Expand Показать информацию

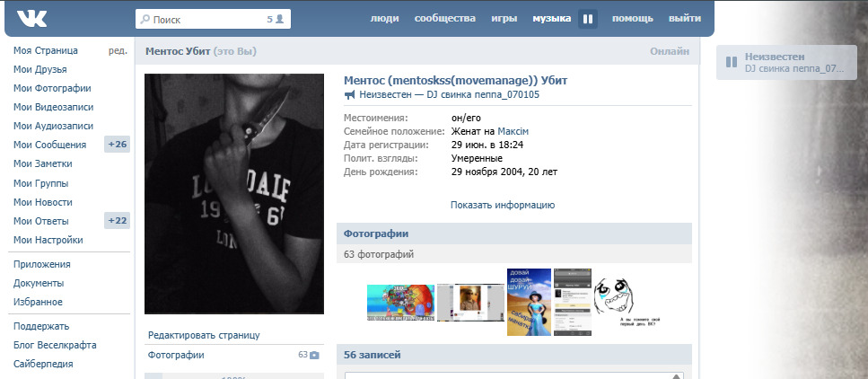tap(503, 205)
